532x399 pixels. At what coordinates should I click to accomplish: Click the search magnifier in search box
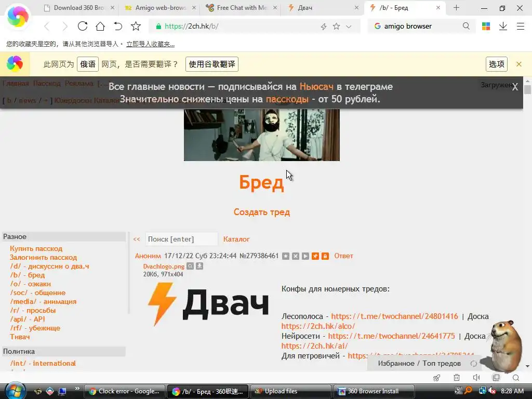click(466, 26)
